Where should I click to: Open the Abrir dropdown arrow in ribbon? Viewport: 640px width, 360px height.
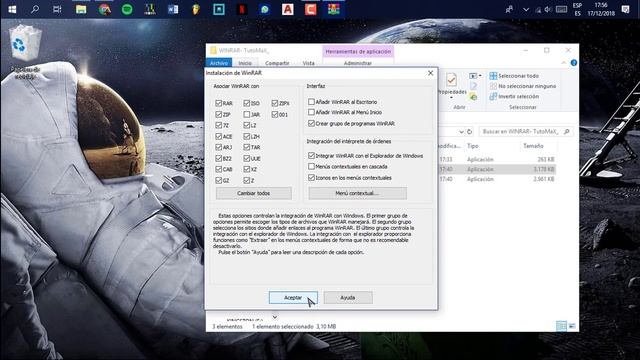[x=480, y=76]
